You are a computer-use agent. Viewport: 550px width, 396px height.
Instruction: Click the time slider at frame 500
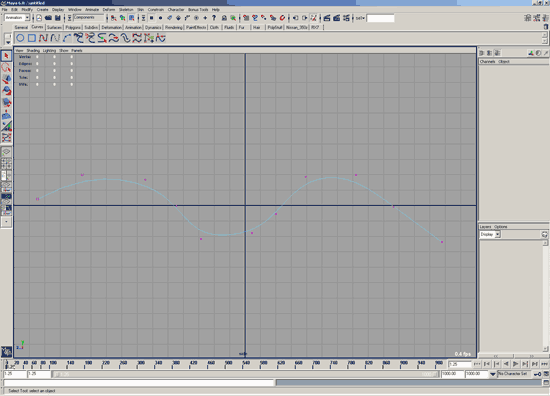tap(228, 364)
